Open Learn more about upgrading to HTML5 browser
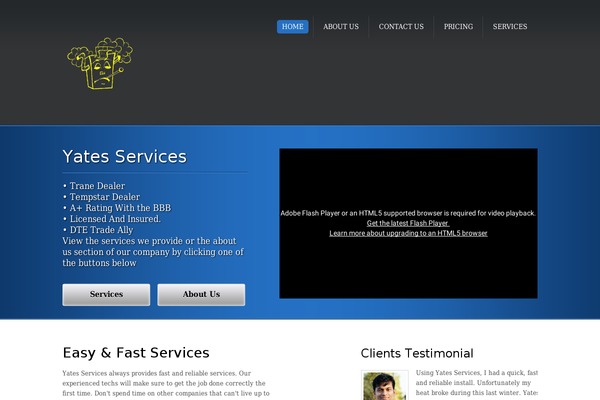Viewport: 600px width, 400px height. [408, 233]
